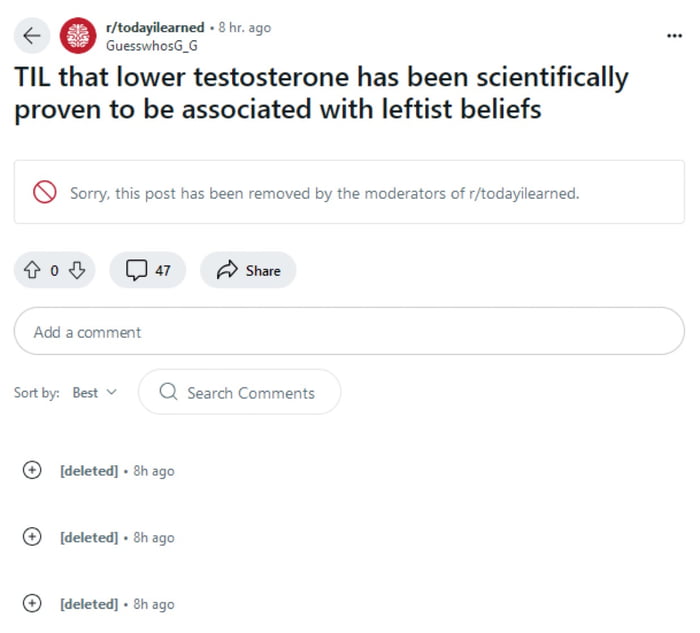Viewport: 700px width, 633px height.
Task: Upvote the post
Action: (x=31, y=270)
